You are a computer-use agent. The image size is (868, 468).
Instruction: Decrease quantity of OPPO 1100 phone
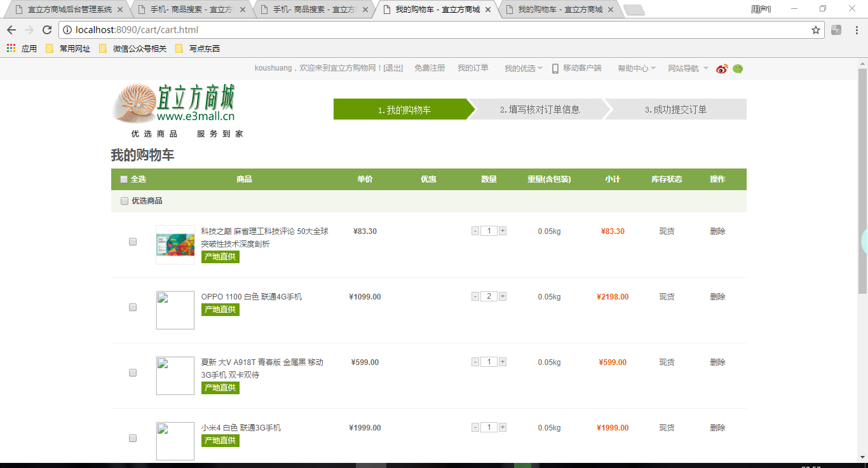[x=475, y=296]
